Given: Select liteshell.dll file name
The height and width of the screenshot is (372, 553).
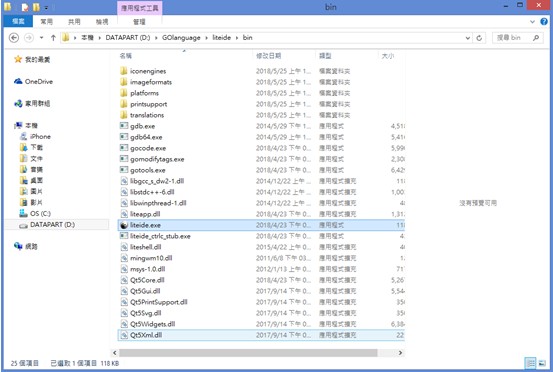Looking at the screenshot, I should (146, 247).
